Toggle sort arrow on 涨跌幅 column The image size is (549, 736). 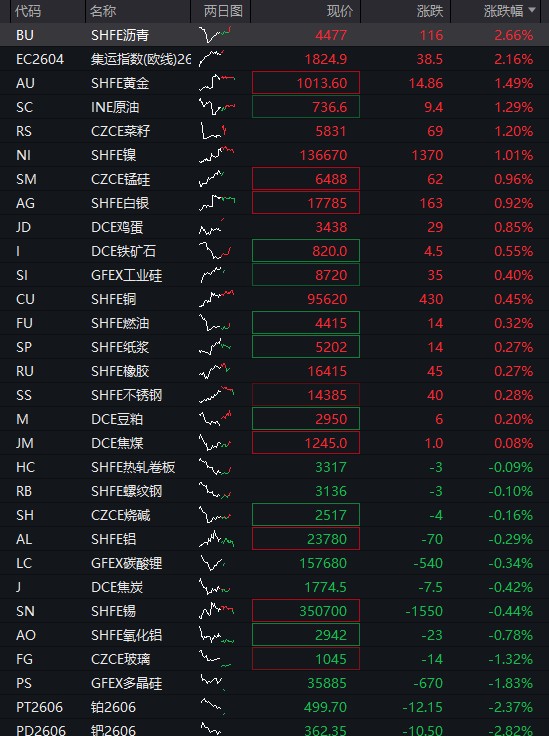point(532,11)
